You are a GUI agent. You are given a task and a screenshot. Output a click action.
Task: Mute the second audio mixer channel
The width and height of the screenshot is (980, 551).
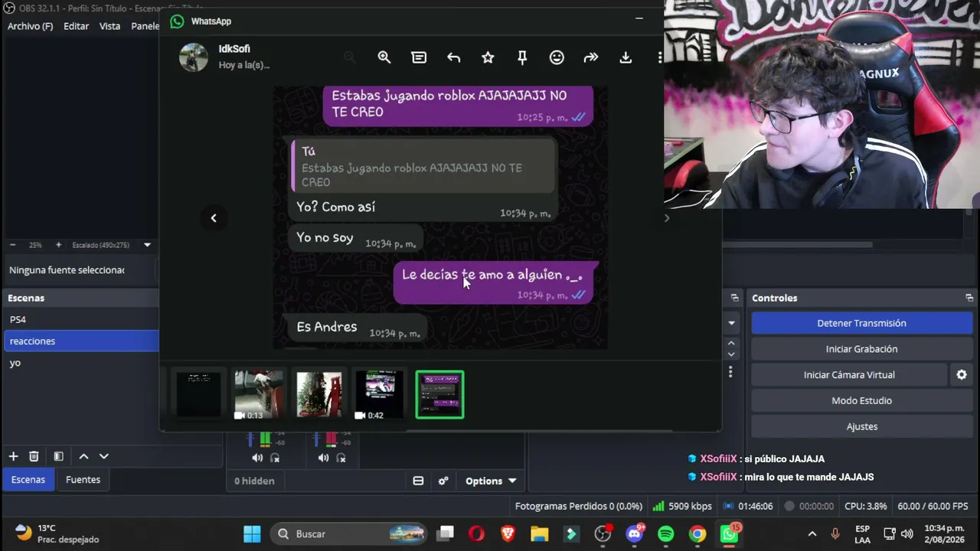click(x=324, y=458)
